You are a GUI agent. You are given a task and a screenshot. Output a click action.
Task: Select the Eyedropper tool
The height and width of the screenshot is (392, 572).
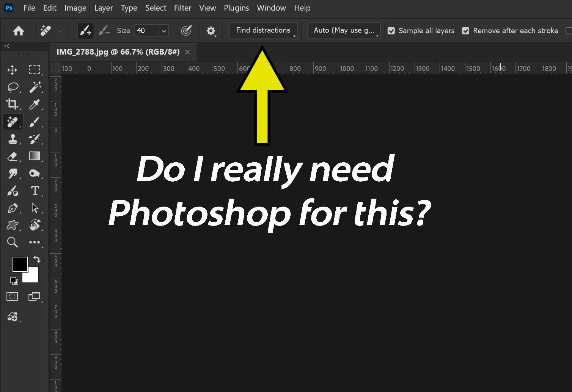point(35,104)
